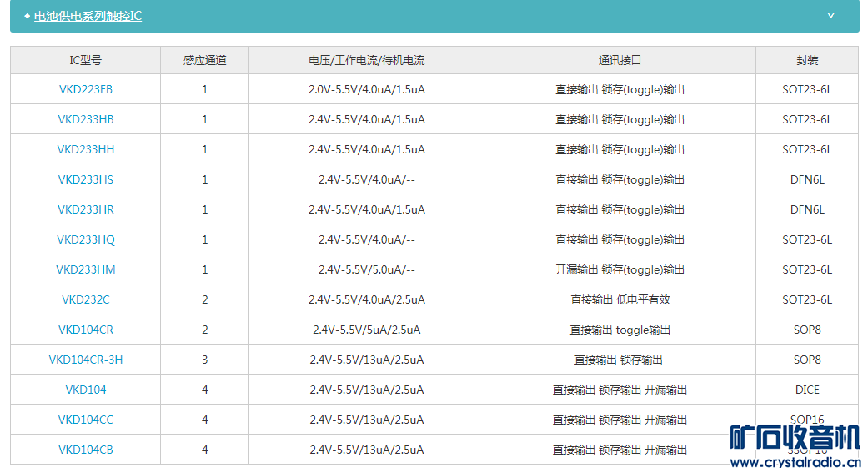Open the VKD104CC product link
The width and height of the screenshot is (868, 473).
[x=86, y=420]
